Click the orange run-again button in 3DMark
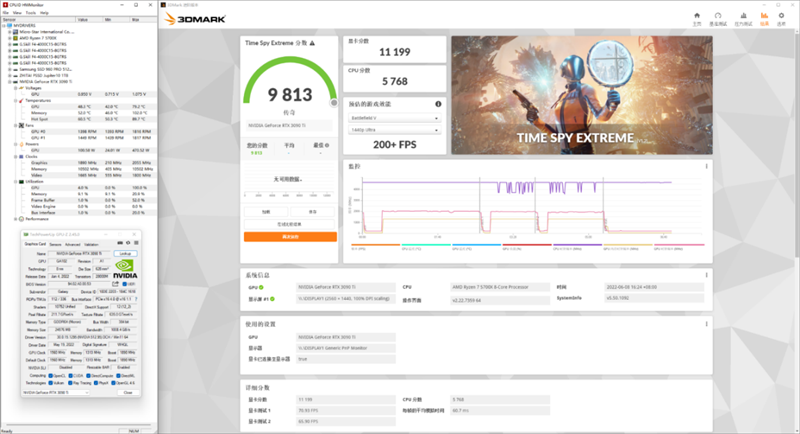Screen dimensions: 800x434 point(290,237)
